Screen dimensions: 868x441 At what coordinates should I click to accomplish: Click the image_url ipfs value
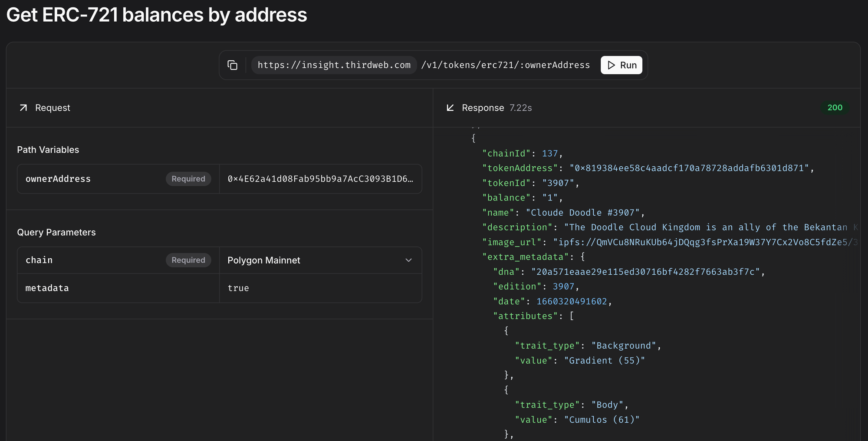[x=706, y=242]
